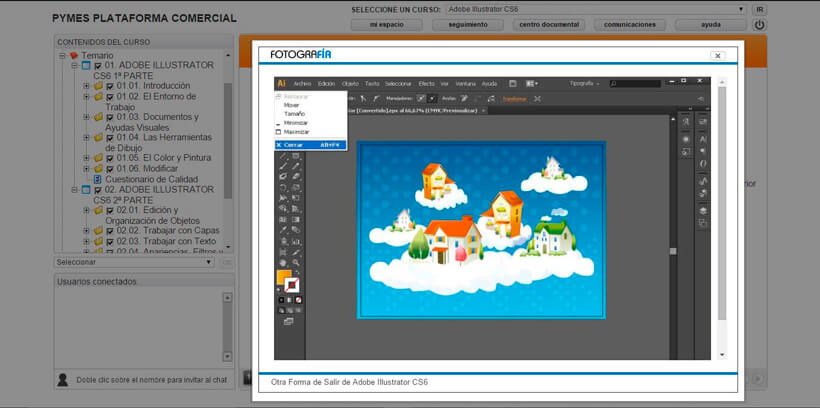
Task: Select the Paintbrush tool
Action: pos(283,166)
